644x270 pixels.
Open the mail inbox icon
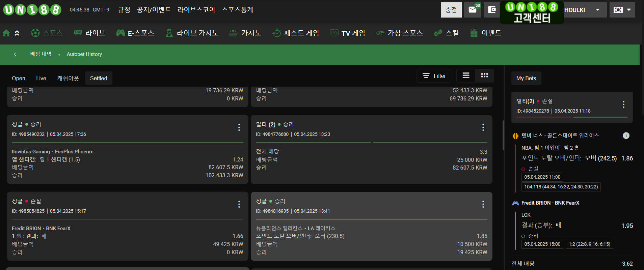[473, 10]
